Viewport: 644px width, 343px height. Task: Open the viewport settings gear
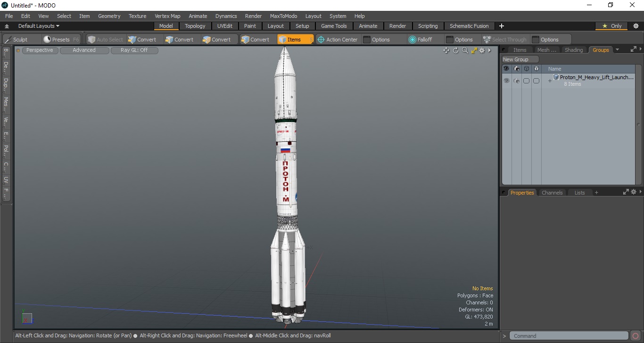click(482, 50)
